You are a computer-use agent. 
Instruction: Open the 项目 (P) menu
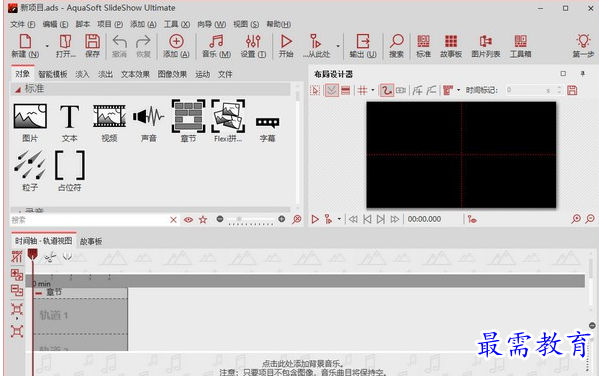click(x=110, y=24)
